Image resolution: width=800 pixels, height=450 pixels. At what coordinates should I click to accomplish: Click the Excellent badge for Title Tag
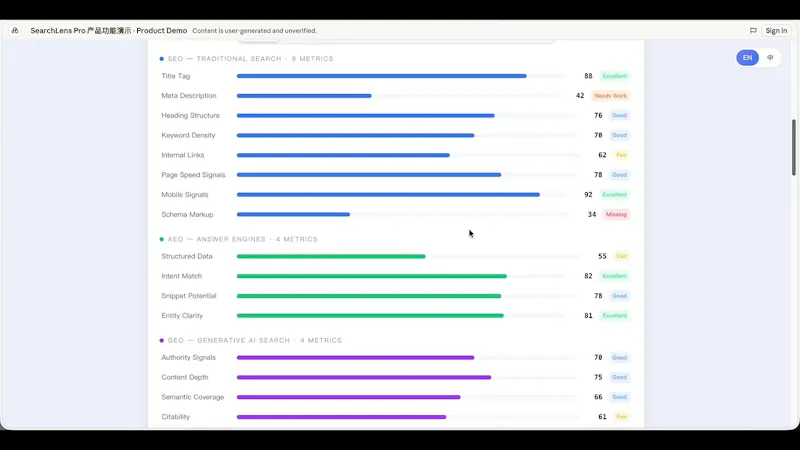click(614, 76)
